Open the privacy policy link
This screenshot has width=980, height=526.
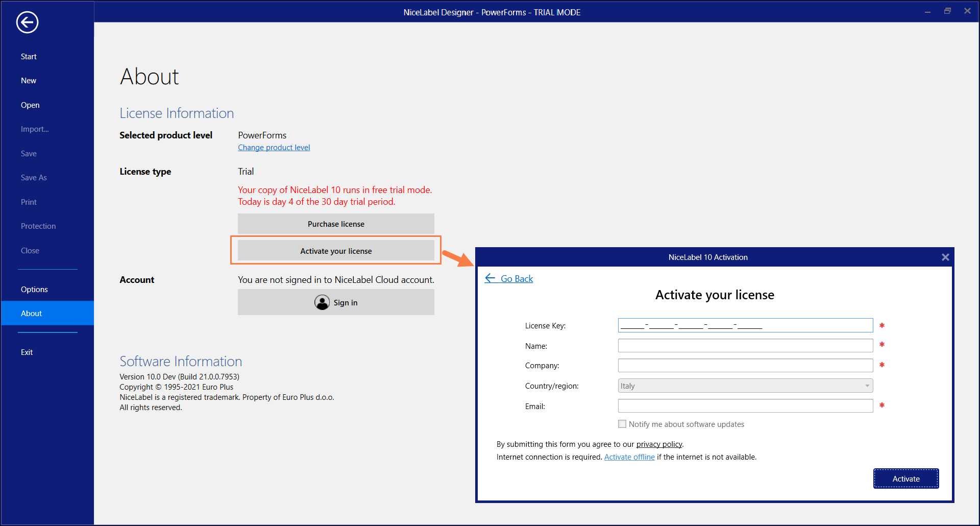point(659,444)
